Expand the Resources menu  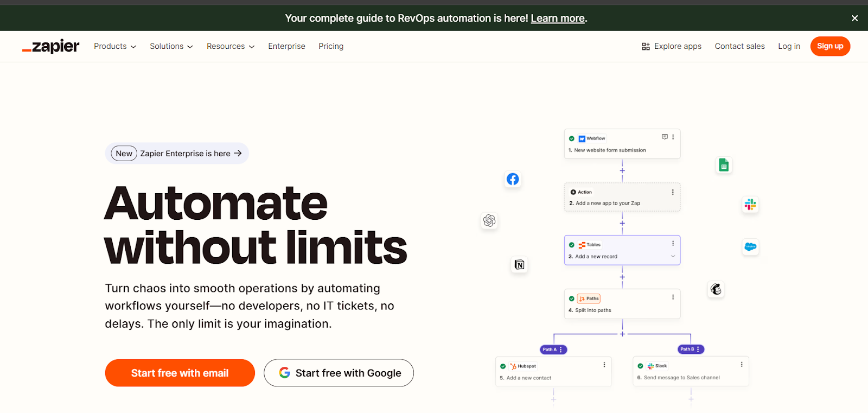[231, 47]
